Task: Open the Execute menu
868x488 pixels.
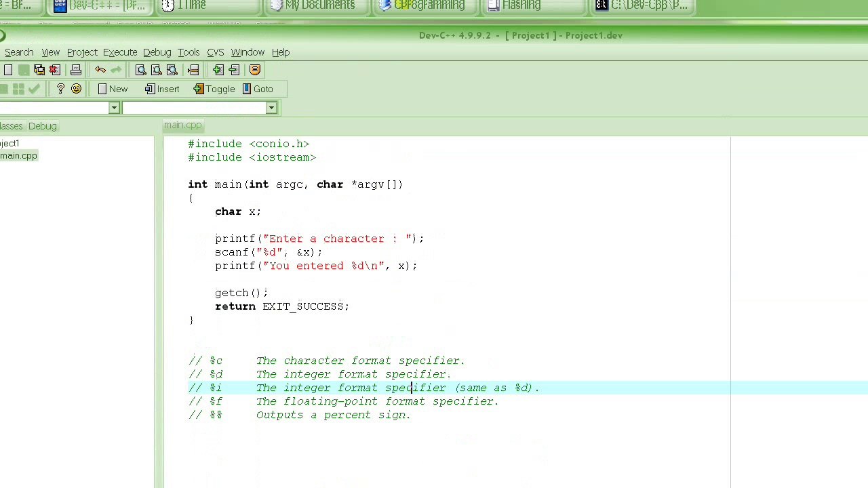Action: [120, 52]
